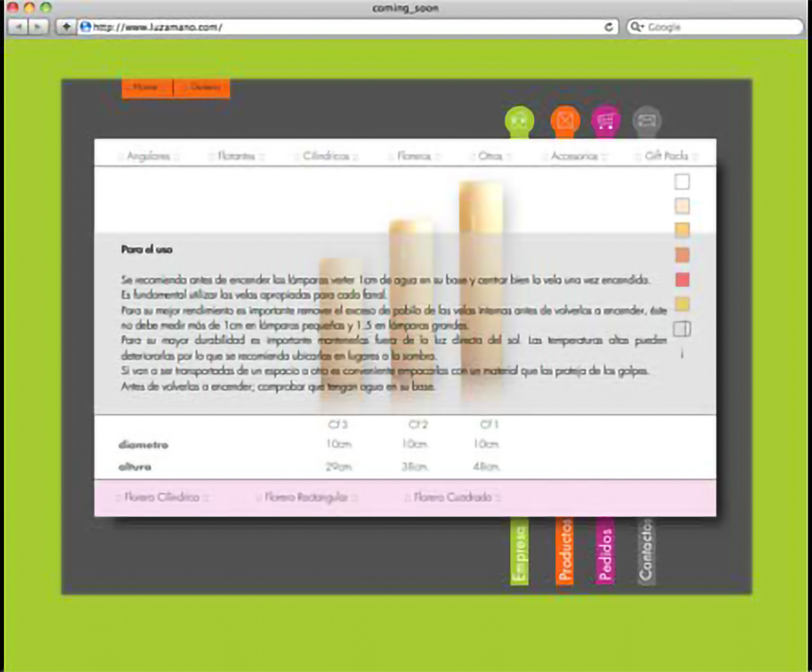Open the Florero Rectangular link
Image resolution: width=812 pixels, height=672 pixels.
pyautogui.click(x=306, y=497)
